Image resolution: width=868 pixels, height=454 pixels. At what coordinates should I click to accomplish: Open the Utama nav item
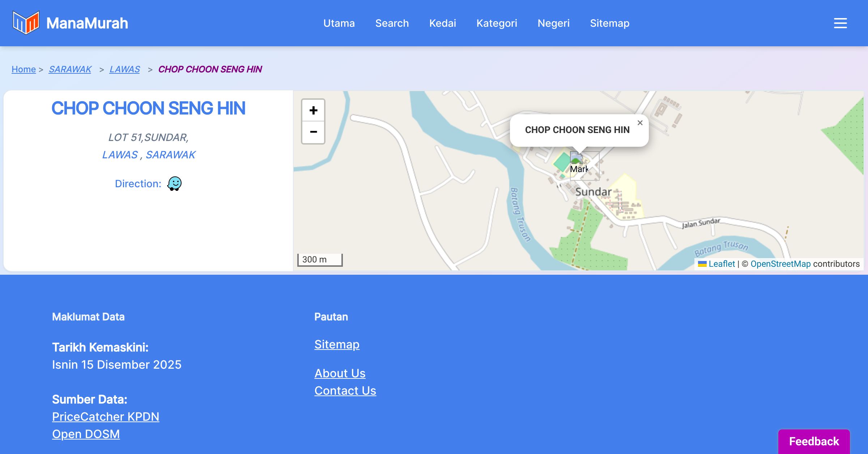pyautogui.click(x=339, y=23)
